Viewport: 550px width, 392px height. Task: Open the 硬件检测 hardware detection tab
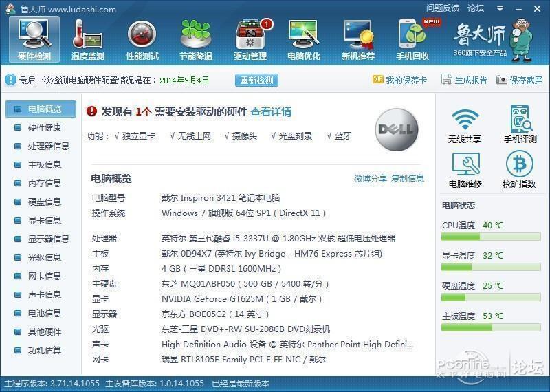tap(34, 39)
